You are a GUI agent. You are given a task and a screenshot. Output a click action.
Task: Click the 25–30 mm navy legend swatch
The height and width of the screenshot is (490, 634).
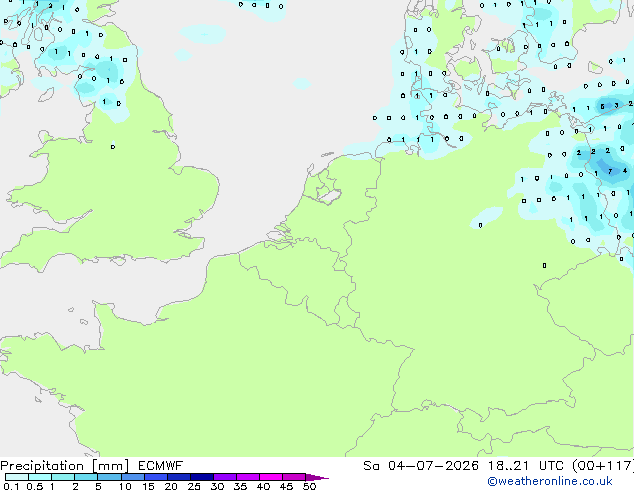coord(202,477)
